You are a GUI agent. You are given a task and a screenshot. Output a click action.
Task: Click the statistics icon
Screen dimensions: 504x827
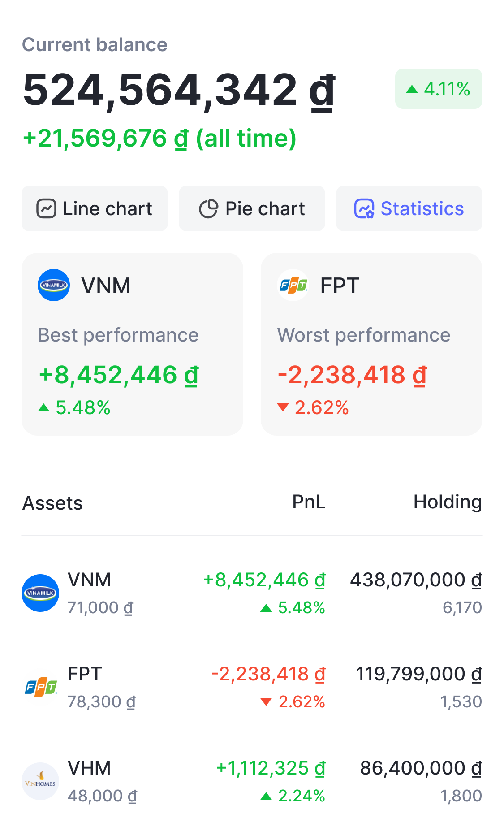pyautogui.click(x=364, y=208)
